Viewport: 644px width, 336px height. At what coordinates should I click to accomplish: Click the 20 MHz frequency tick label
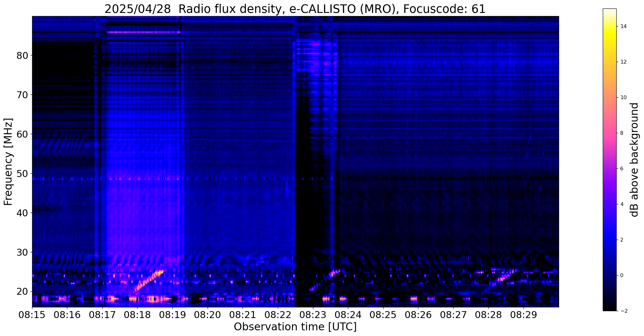coord(22,292)
